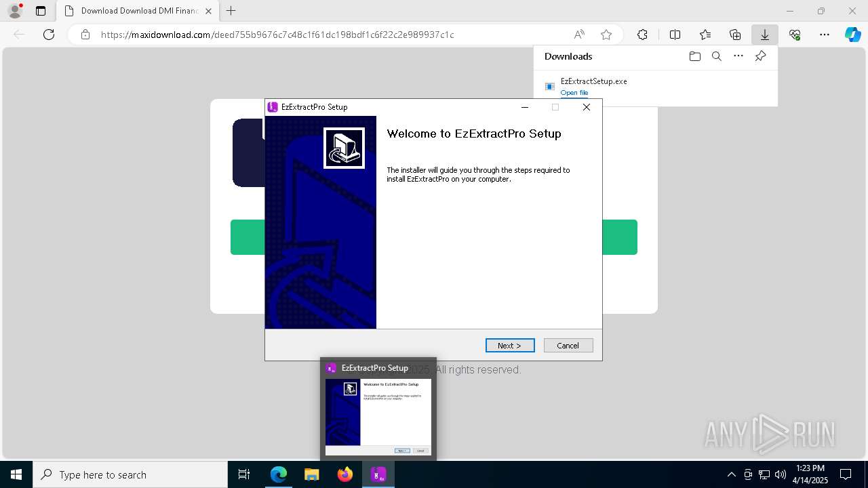Open a new browser tab

click(x=231, y=11)
